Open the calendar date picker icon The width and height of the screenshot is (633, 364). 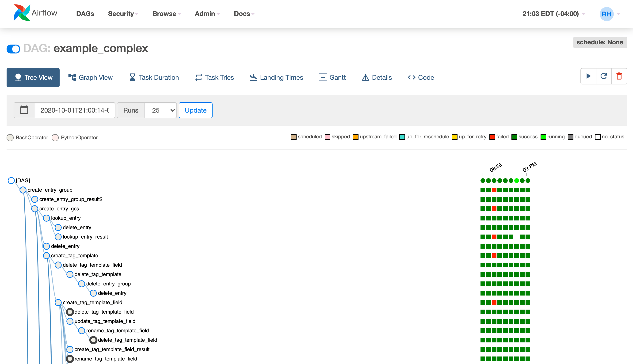[x=24, y=110]
